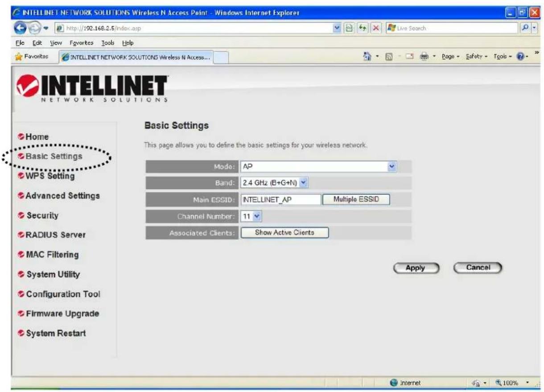Open the search provider dropdown arrow
The image size is (544, 392).
[x=534, y=28]
